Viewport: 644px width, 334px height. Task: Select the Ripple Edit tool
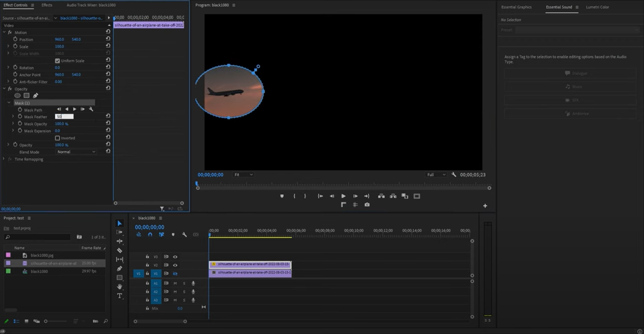(120, 241)
